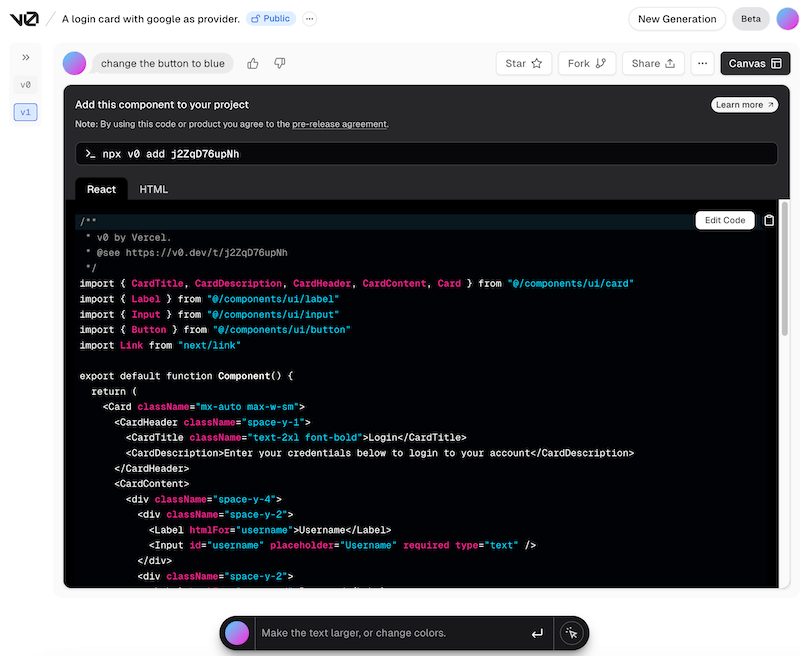Submit prompt with the enter arrow icon
This screenshot has height=656, width=800.
(x=537, y=633)
